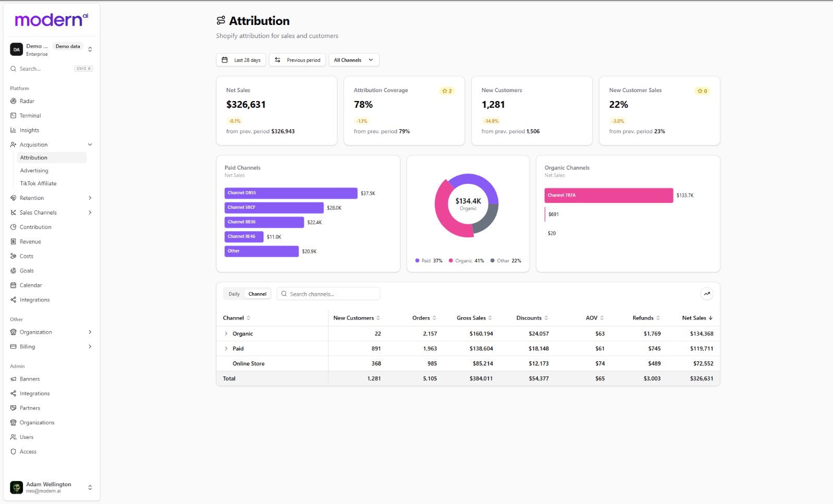Open Radar from the sidebar

coord(27,101)
